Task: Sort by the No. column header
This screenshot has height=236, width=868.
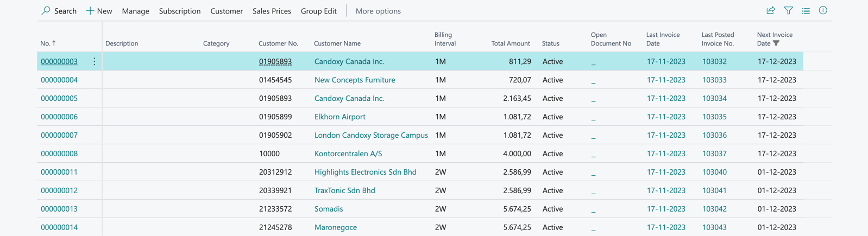Action: (x=45, y=43)
